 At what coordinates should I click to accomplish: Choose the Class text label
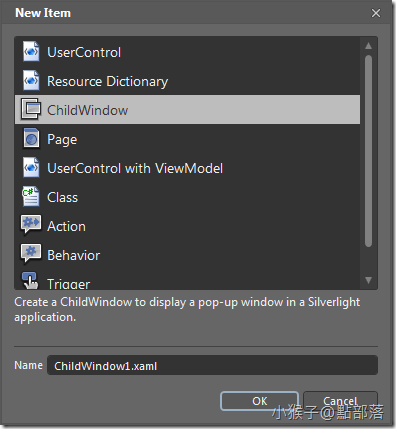[62, 197]
